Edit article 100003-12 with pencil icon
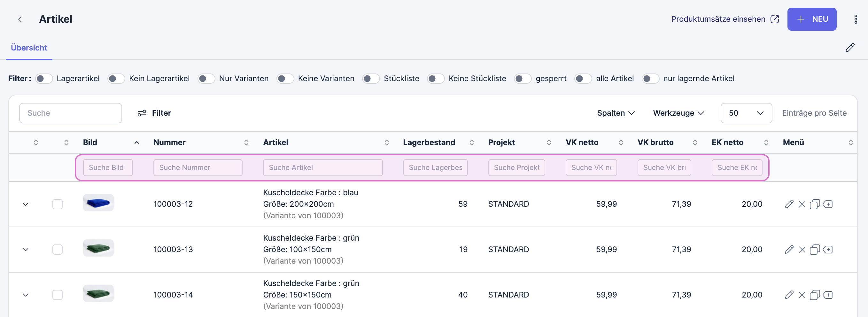This screenshot has width=868, height=317. (788, 204)
